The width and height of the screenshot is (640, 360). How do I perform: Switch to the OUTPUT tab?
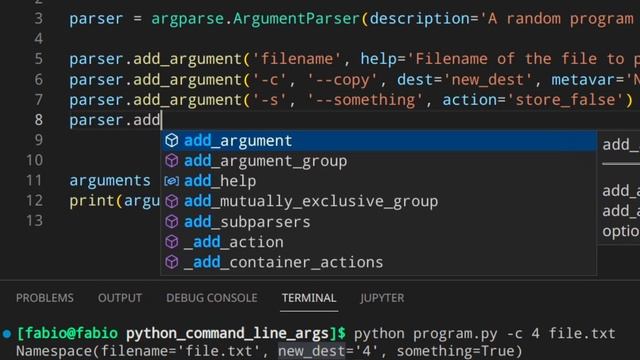click(120, 298)
